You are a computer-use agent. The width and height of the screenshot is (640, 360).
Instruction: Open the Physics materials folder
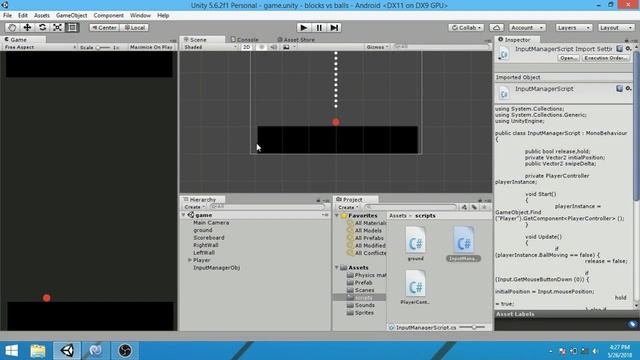[x=366, y=275]
